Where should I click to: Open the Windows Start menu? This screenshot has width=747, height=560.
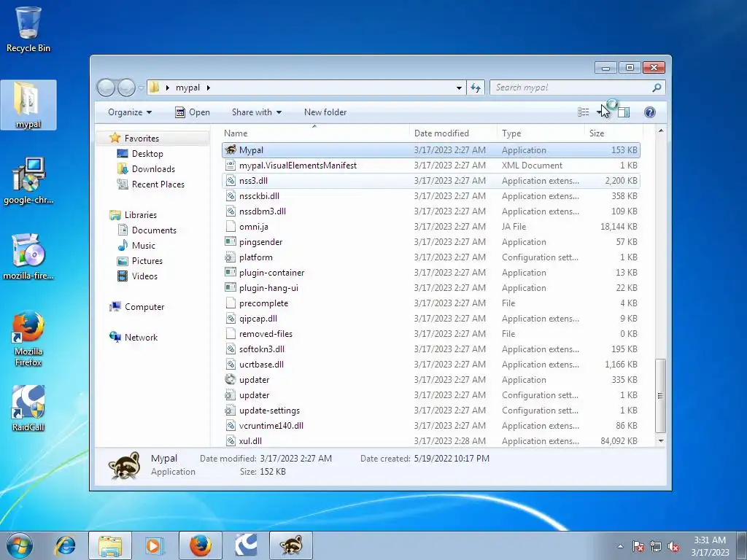tap(20, 545)
